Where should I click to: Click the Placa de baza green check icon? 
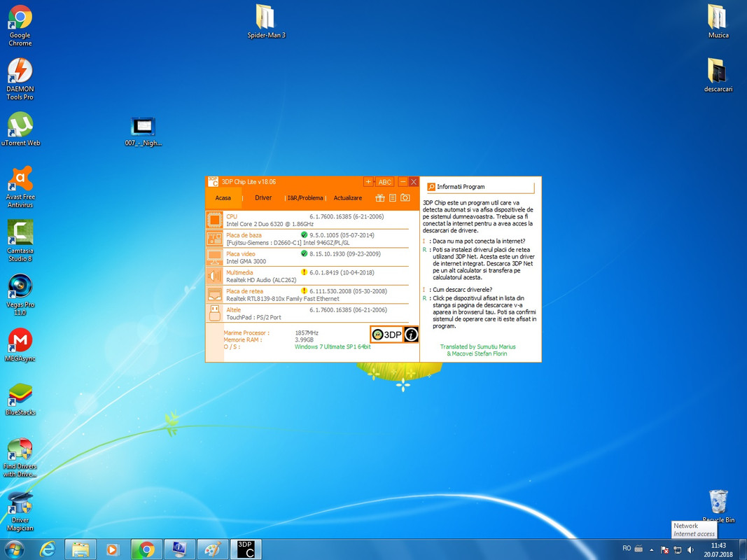[304, 234]
